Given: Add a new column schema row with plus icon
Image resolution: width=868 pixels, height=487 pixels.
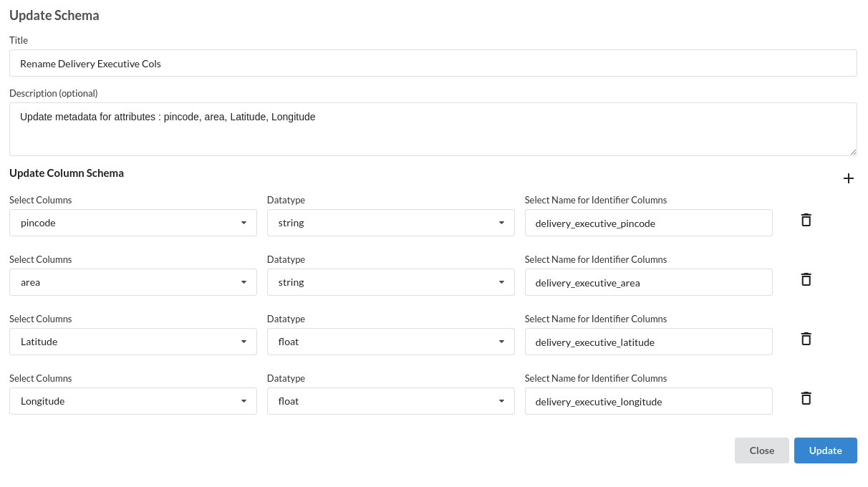Looking at the screenshot, I should point(849,178).
